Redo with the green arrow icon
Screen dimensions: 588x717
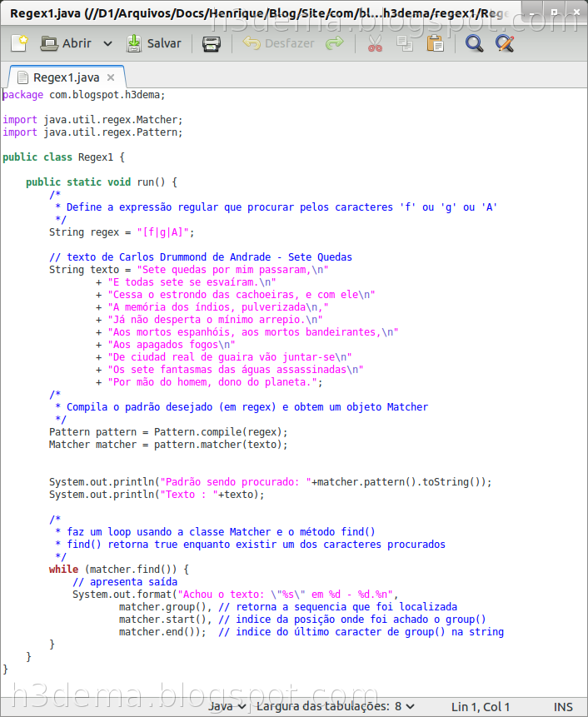coord(335,43)
